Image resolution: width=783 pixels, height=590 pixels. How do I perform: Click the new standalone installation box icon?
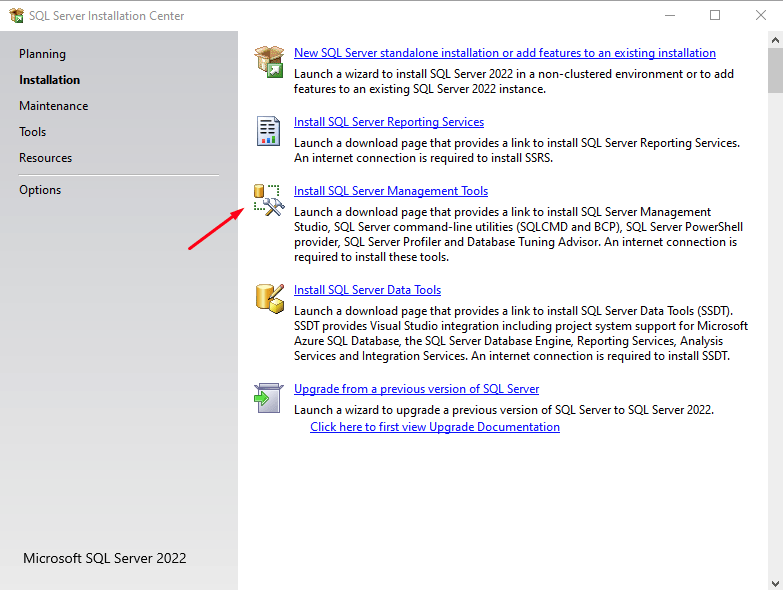click(269, 61)
